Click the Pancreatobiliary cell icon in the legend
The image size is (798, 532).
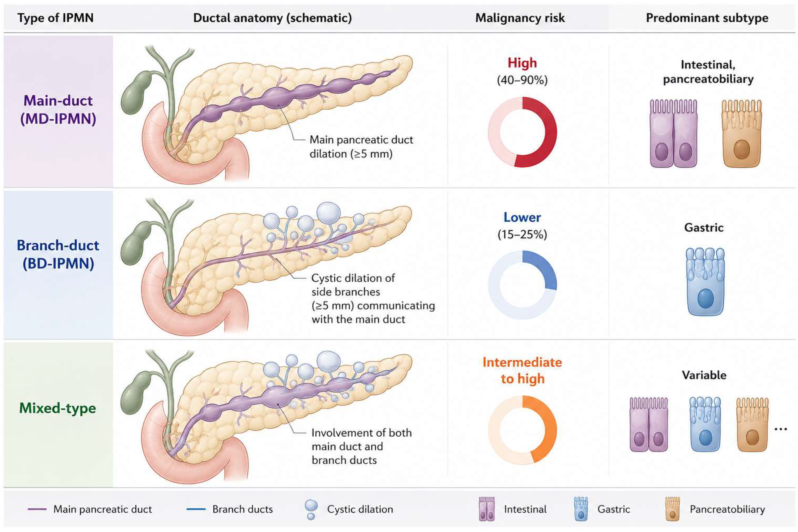click(672, 509)
